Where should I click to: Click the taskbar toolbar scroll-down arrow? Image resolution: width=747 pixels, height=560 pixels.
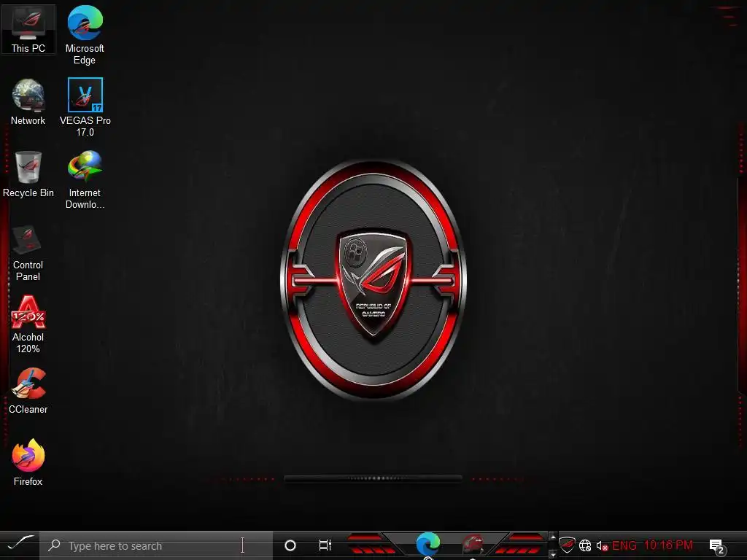(553, 554)
